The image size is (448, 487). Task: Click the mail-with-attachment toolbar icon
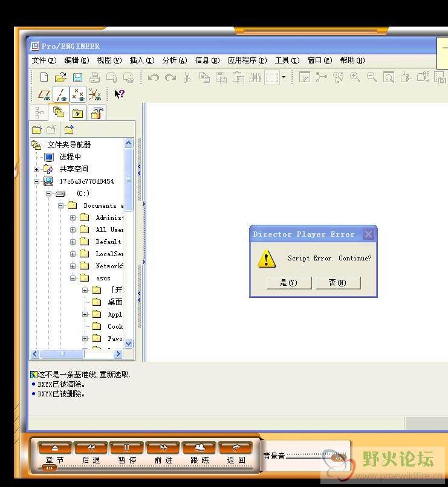[111, 77]
